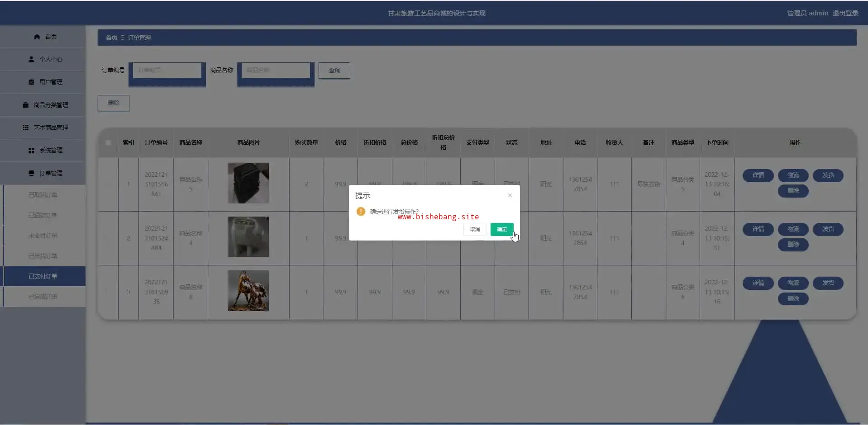Click the home icon beside 首页 in sidebar
The image size is (868, 425).
click(x=37, y=37)
